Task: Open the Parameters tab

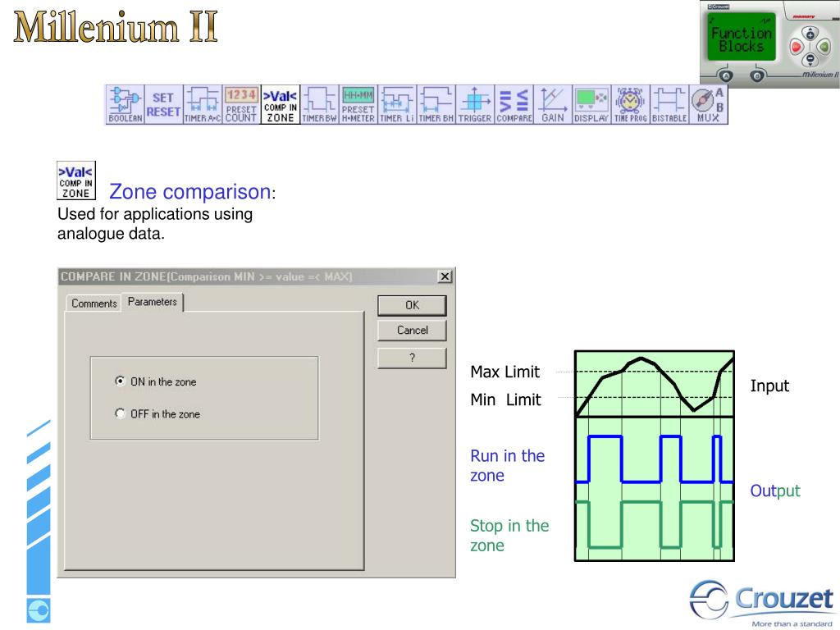Action: pyautogui.click(x=152, y=302)
